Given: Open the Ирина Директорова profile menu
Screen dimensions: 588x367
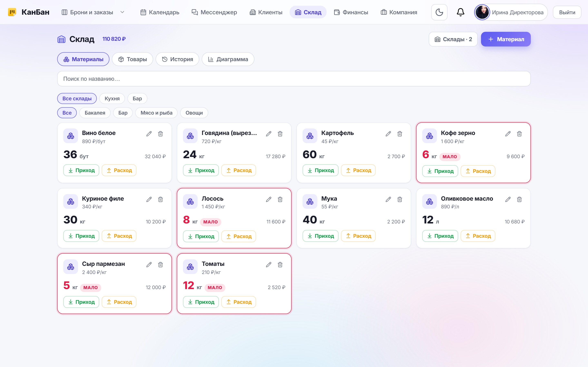Looking at the screenshot, I should (511, 12).
